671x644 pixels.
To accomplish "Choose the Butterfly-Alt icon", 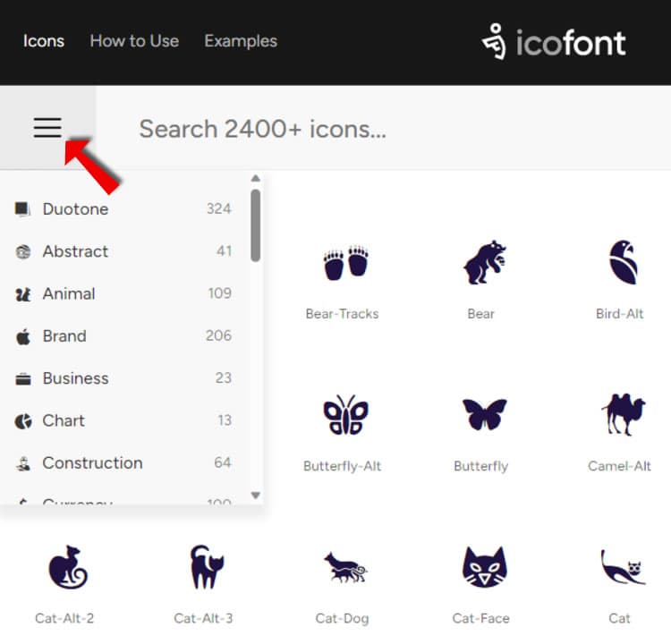I will (x=345, y=415).
